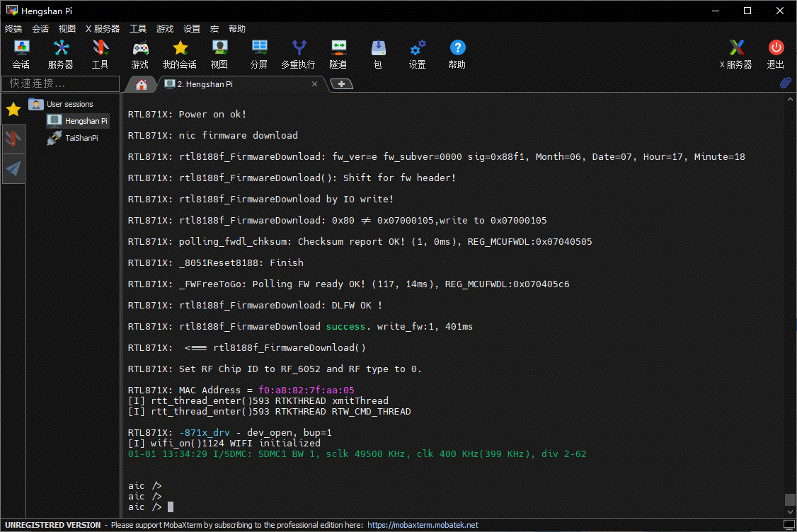Screen dimensions: 797x532
Task: Open the 工具 (Tools) toolbar icon
Action: pyautogui.click(x=101, y=54)
